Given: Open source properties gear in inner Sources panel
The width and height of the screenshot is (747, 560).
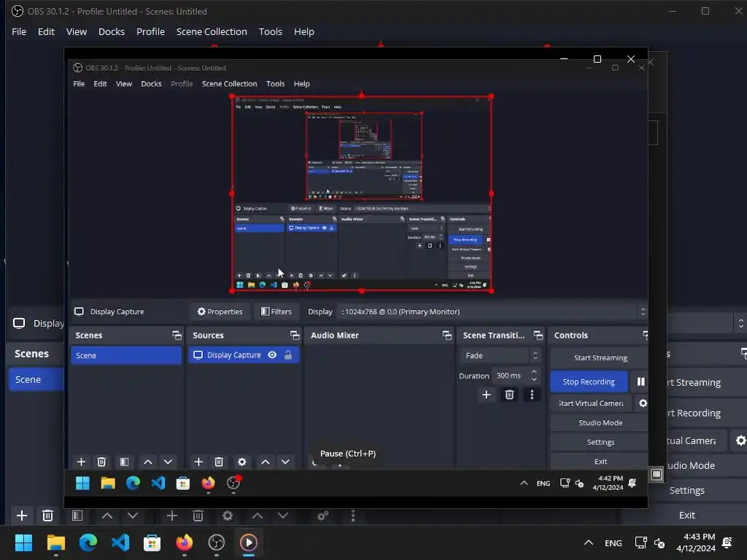Looking at the screenshot, I should click(x=242, y=462).
